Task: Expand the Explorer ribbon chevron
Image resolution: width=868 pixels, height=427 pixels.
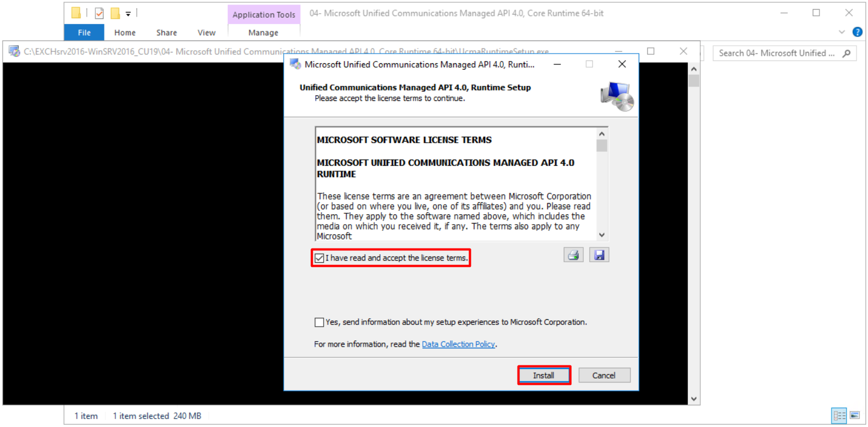Action: click(842, 32)
